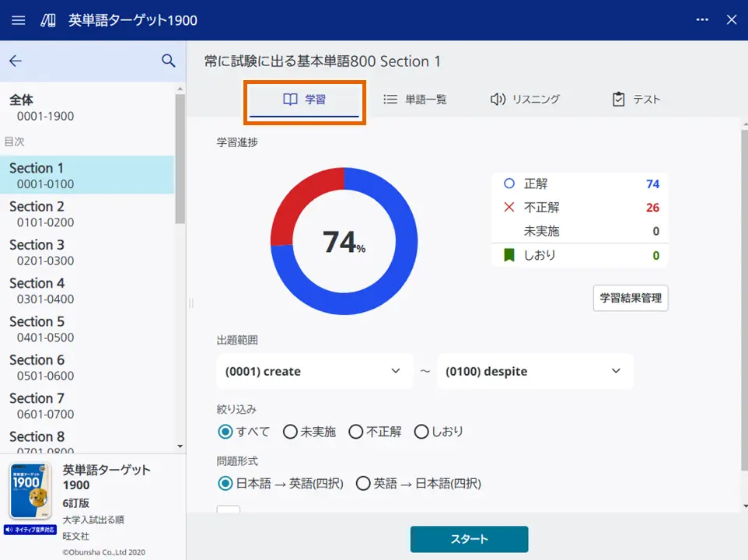The width and height of the screenshot is (748, 560).
Task: Click the back arrow above the section list
Action: pyautogui.click(x=16, y=60)
